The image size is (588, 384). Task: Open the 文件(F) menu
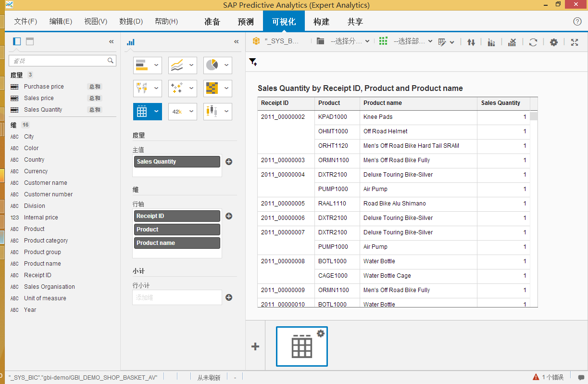pos(25,22)
